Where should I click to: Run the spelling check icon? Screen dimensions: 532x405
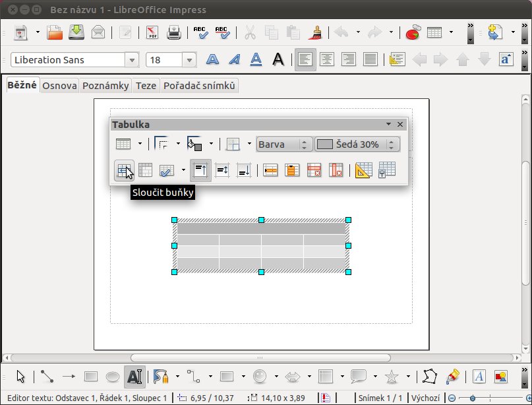201,32
